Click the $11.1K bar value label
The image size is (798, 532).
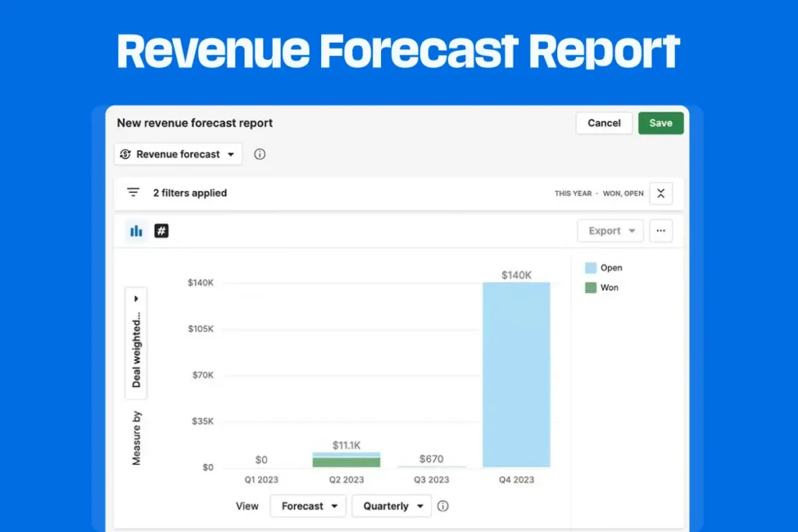(x=346, y=446)
